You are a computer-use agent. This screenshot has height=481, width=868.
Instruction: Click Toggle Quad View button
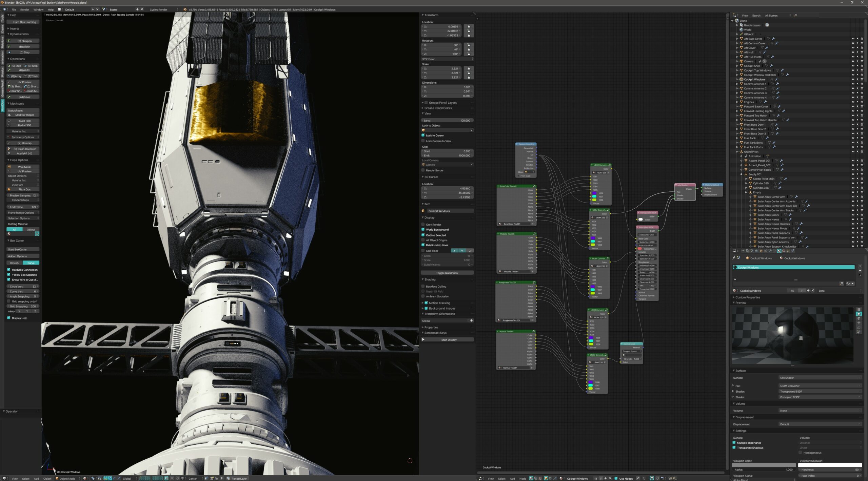[447, 273]
